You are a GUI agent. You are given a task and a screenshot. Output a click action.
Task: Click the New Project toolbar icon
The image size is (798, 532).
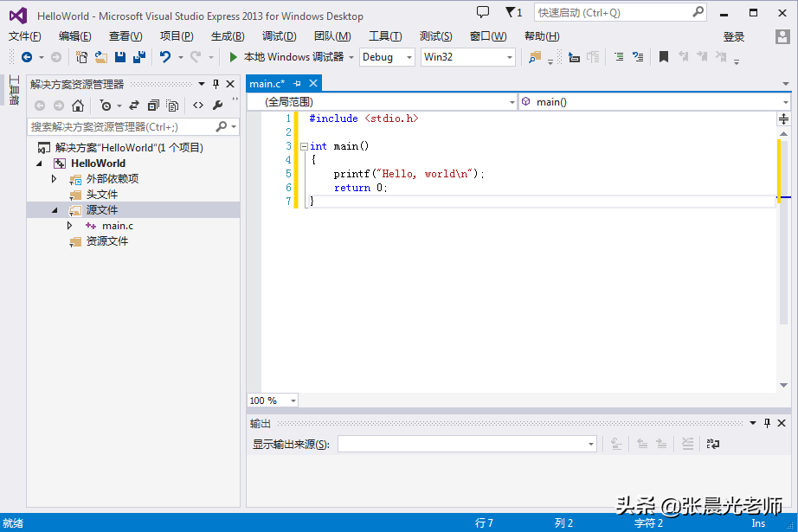coord(80,57)
